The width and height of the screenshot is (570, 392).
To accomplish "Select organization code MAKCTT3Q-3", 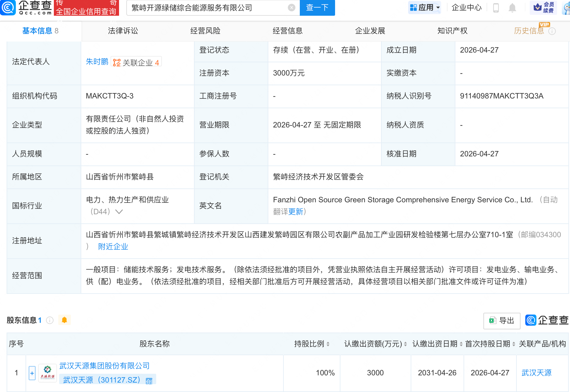I will click(x=110, y=96).
